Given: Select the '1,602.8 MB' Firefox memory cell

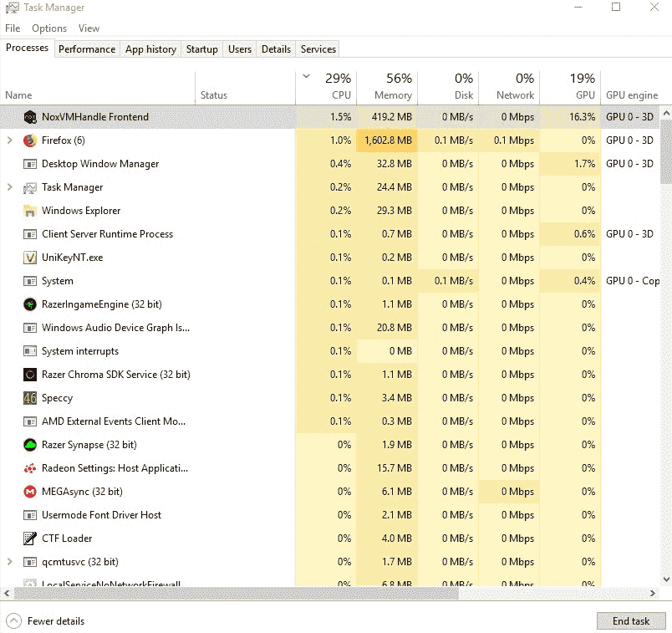Looking at the screenshot, I should point(387,140).
